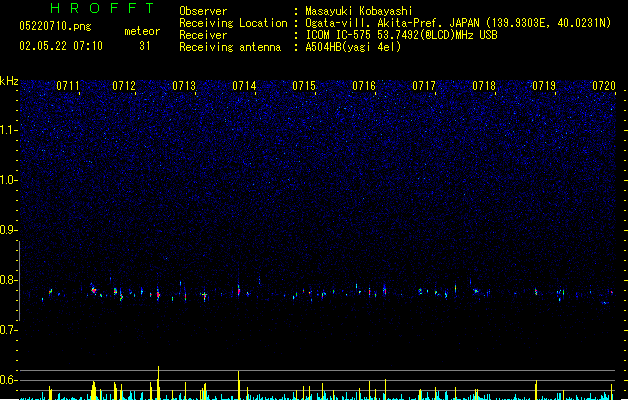This screenshot has height=400, width=629.
Task: Click the meteor label
Action: point(142,31)
